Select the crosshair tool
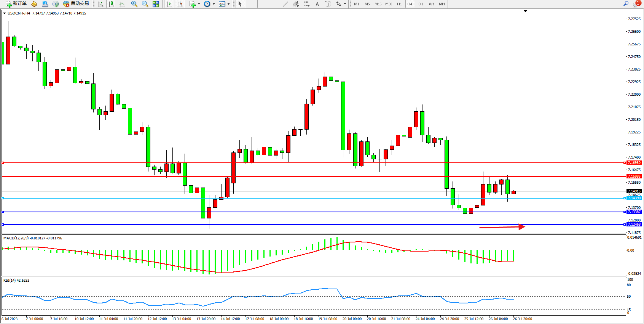This screenshot has height=324, width=644. coord(251,4)
